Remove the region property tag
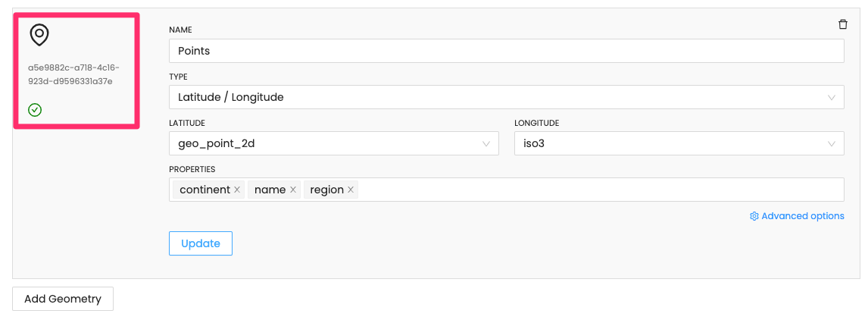Image resolution: width=868 pixels, height=320 pixels. 351,190
